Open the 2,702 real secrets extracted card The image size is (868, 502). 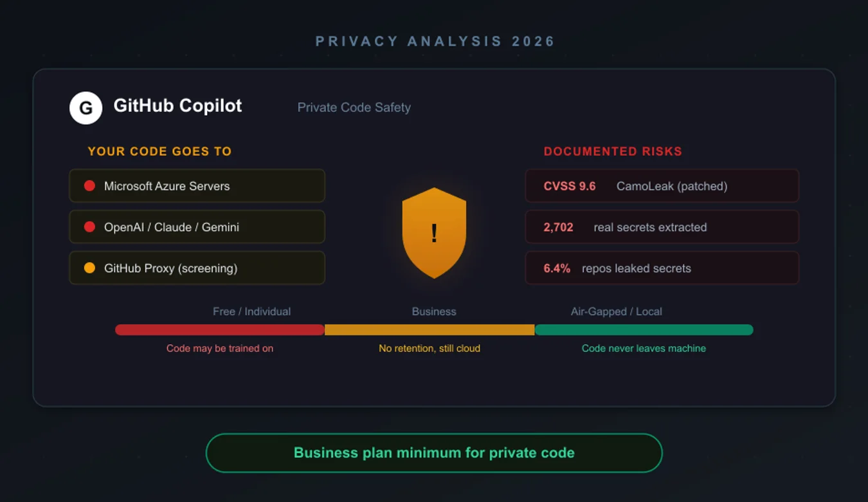pos(662,227)
